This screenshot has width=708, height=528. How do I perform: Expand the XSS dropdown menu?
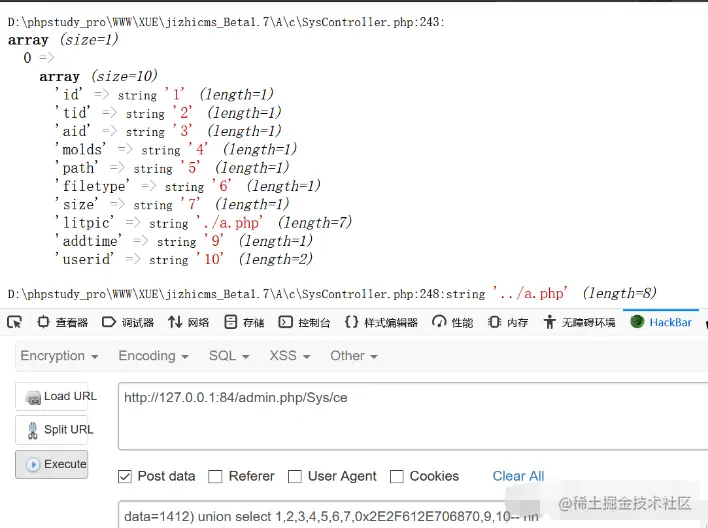point(290,356)
